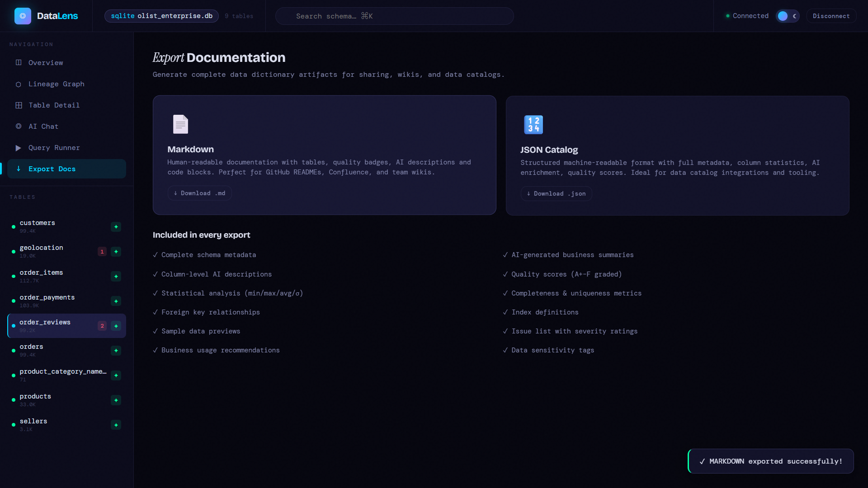Click the Query Runner play icon

point(19,148)
